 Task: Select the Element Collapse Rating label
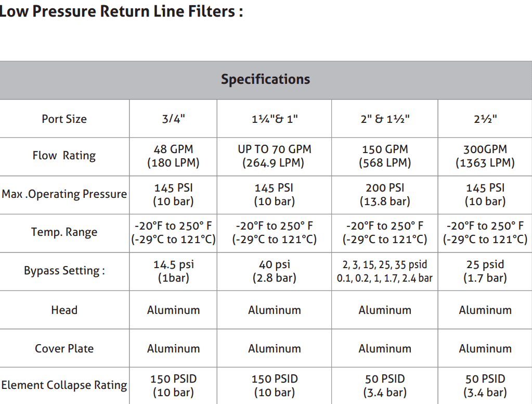[x=64, y=386]
